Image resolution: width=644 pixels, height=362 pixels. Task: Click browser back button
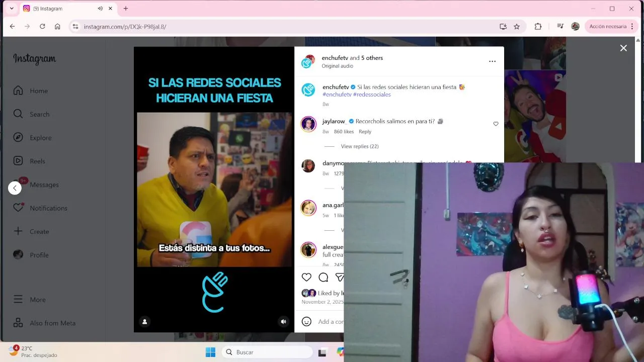coord(12,27)
